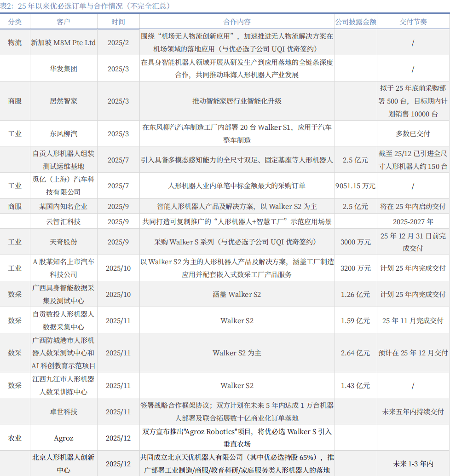
Task: Select the 居然智家 customer cell
Action: pos(63,101)
